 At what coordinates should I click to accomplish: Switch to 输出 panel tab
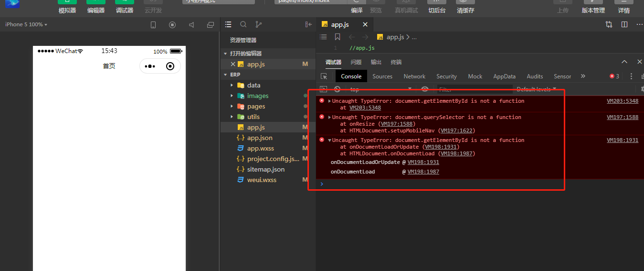pos(376,62)
